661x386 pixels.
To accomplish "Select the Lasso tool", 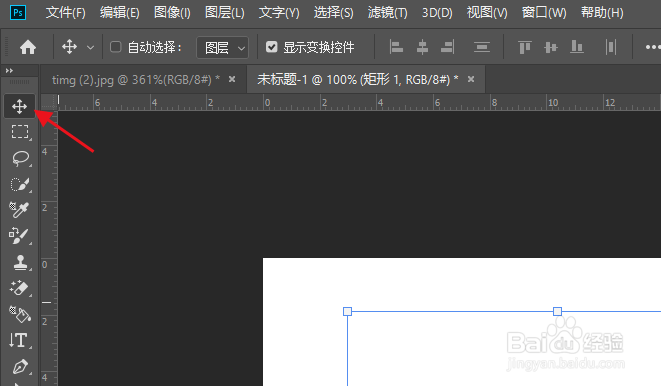I will pos(20,158).
